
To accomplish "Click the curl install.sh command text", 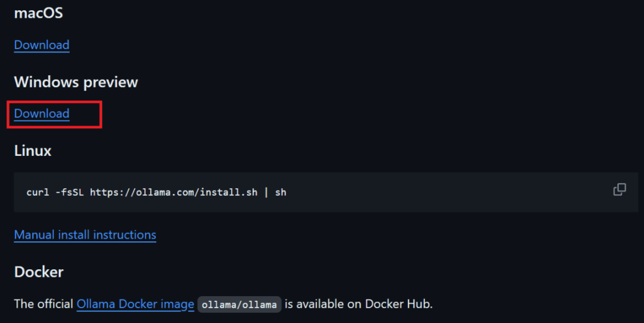I will point(156,192).
